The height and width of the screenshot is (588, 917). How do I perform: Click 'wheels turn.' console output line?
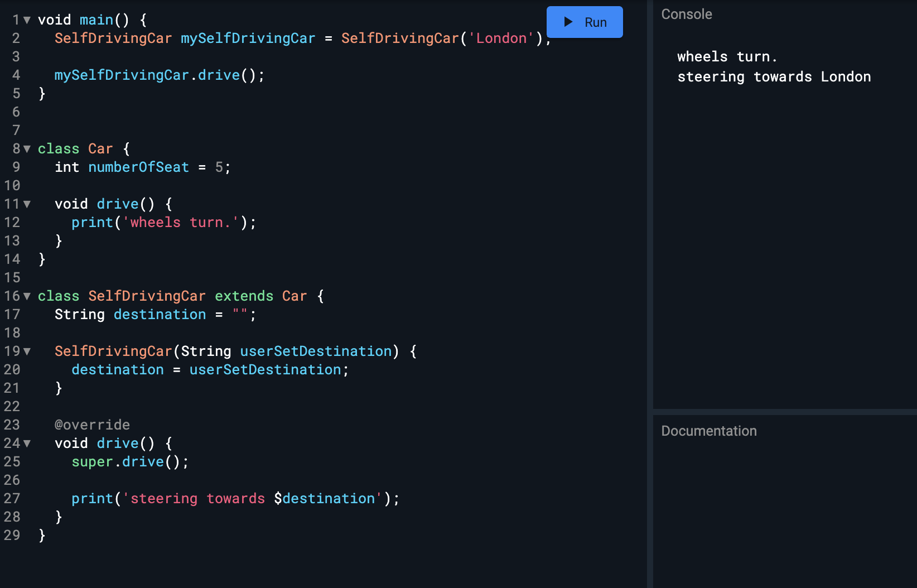pos(727,57)
